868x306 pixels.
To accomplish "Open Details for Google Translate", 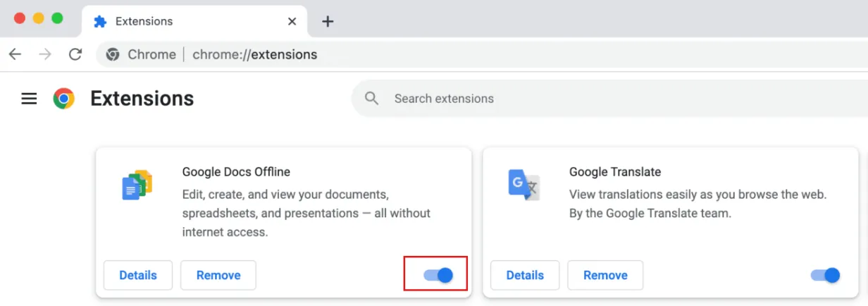I will click(x=525, y=275).
